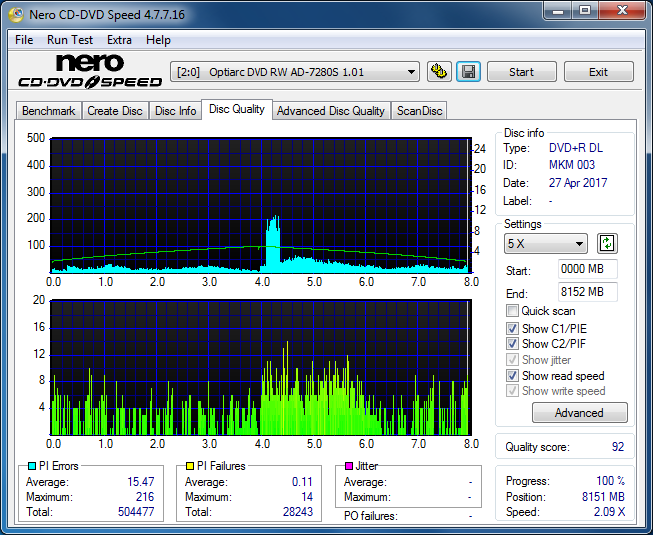This screenshot has width=653, height=535.
Task: Disable Show C2/PIF checkbox
Action: point(512,343)
